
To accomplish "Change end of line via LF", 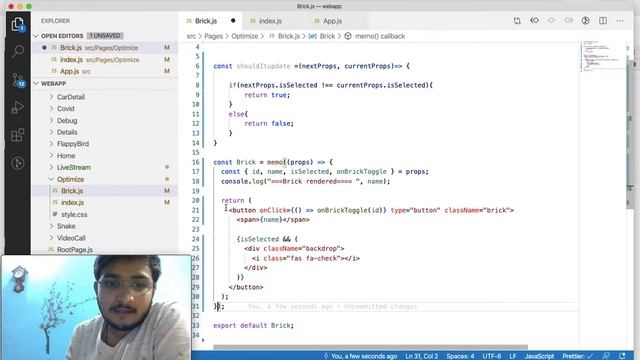I will (x=513, y=356).
